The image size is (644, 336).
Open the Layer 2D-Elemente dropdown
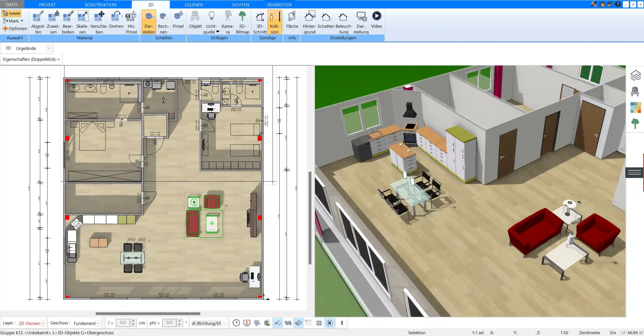coord(43,323)
